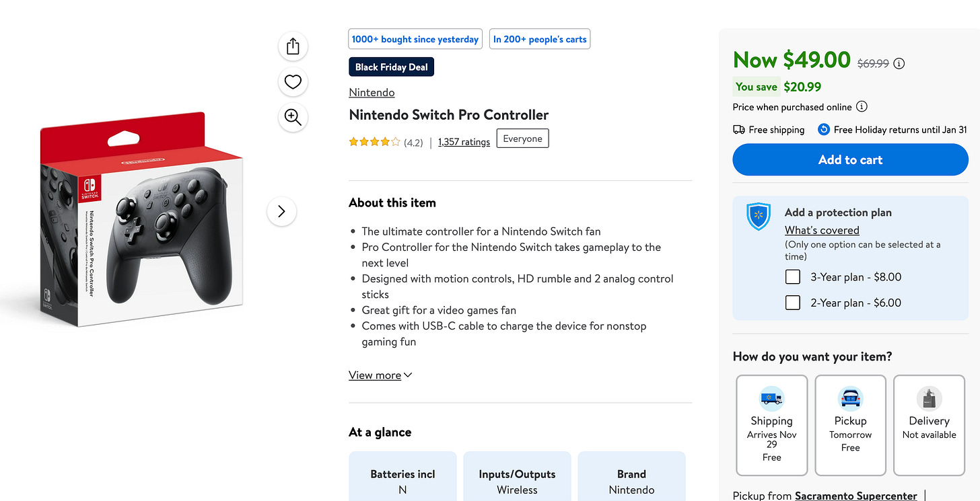Viewport: 980px width, 501px height.
Task: Click the Free shipping truck icon
Action: 740,129
